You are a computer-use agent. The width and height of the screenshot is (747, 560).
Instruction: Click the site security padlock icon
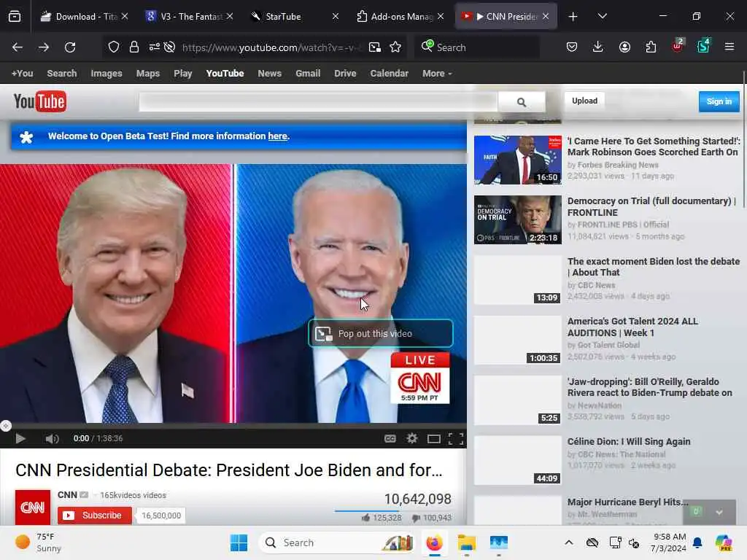click(134, 47)
